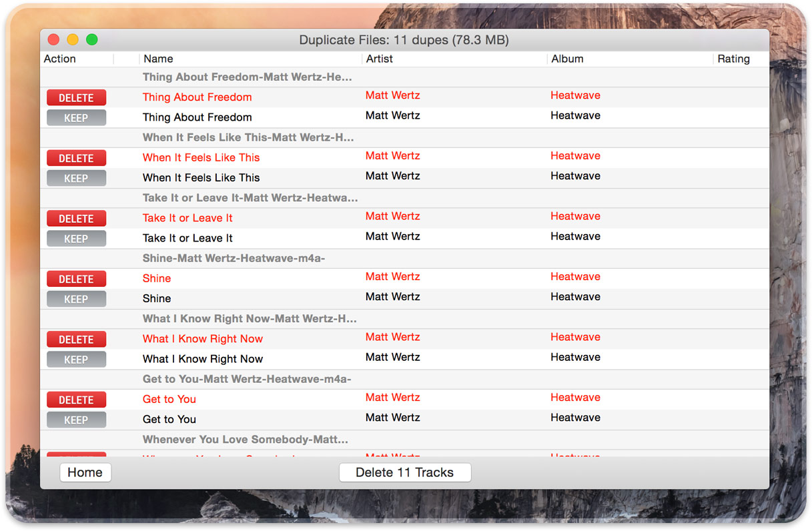The height and width of the screenshot is (531, 812).
Task: Sort the list by the Name column
Action: [x=159, y=59]
